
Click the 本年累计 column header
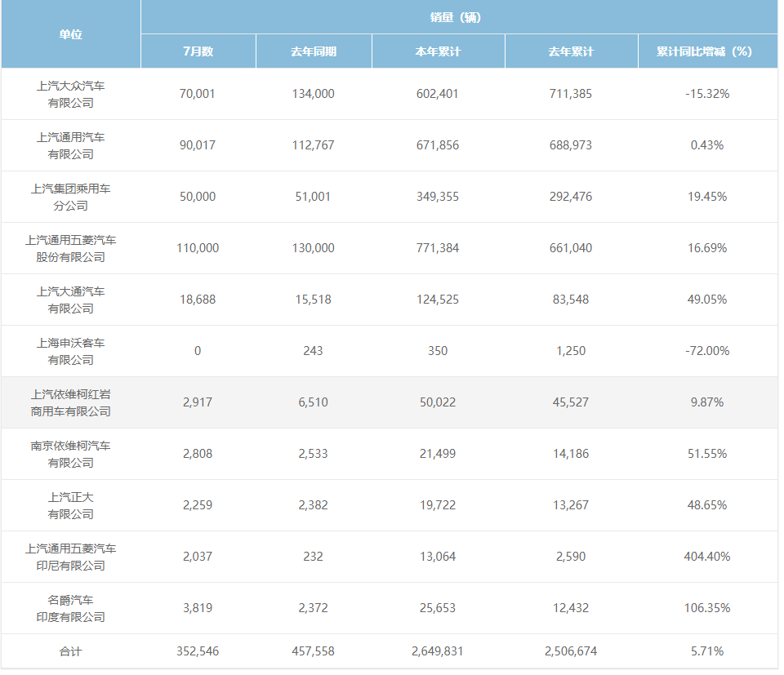pyautogui.click(x=438, y=51)
